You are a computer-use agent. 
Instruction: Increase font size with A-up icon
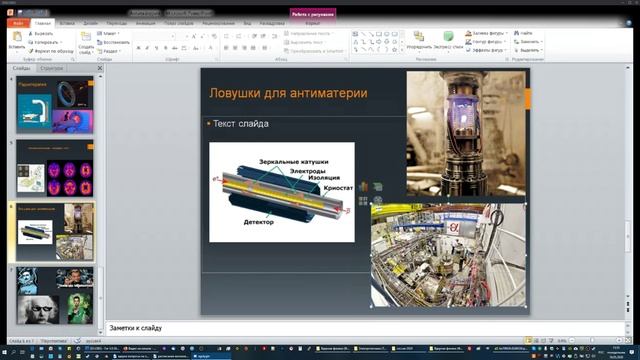pyautogui.click(x=194, y=36)
